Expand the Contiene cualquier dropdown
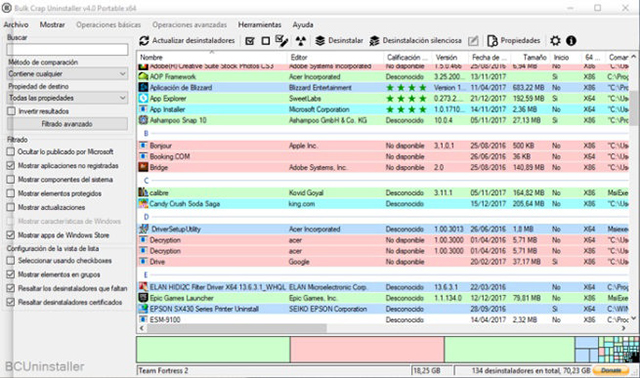The image size is (640, 378). click(67, 74)
